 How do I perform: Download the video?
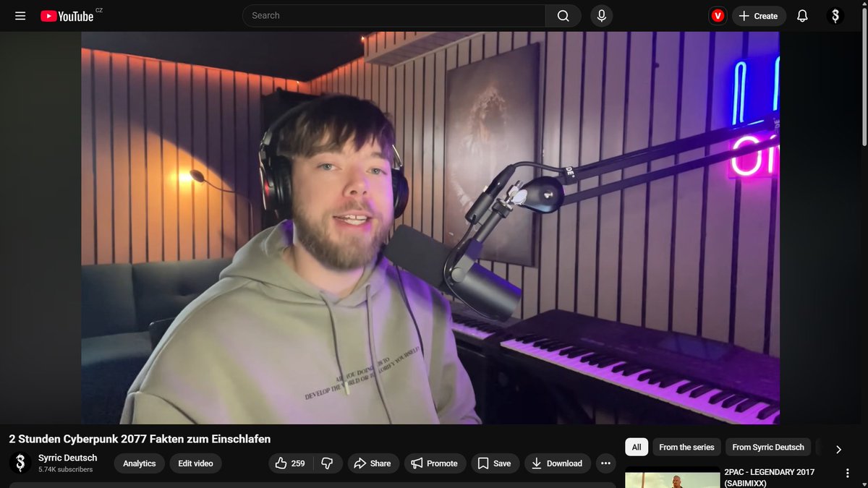[x=557, y=463]
